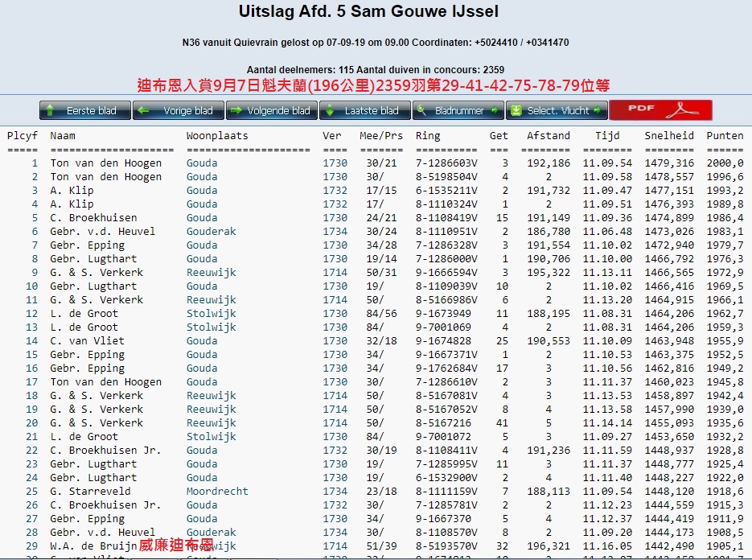Screen dimensions: 752x560
Task: Open the red Adobe PDF export icon
Action: tap(660, 110)
